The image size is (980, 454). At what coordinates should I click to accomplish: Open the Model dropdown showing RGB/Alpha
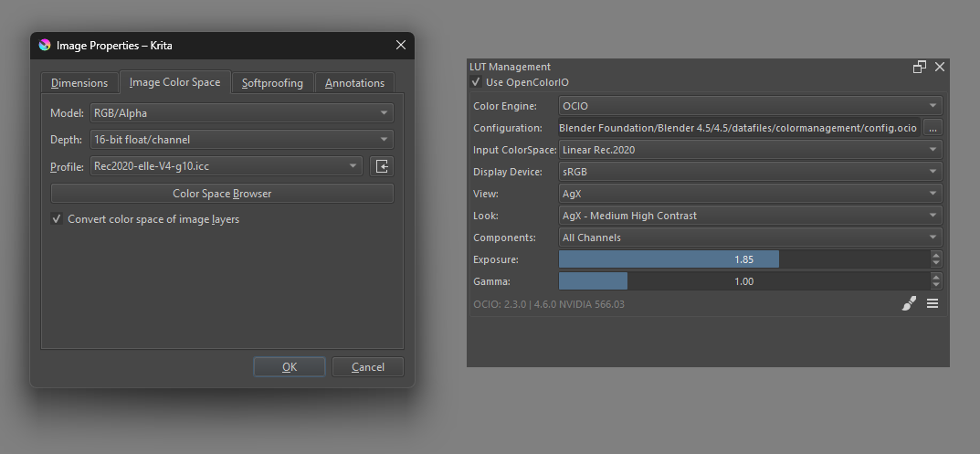coord(242,113)
